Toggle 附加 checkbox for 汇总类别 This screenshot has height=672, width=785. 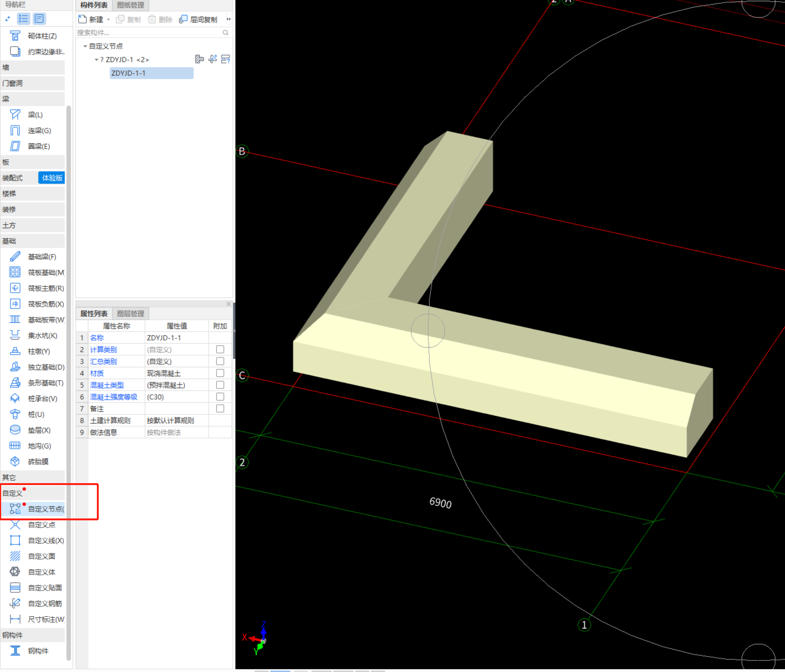(x=220, y=362)
